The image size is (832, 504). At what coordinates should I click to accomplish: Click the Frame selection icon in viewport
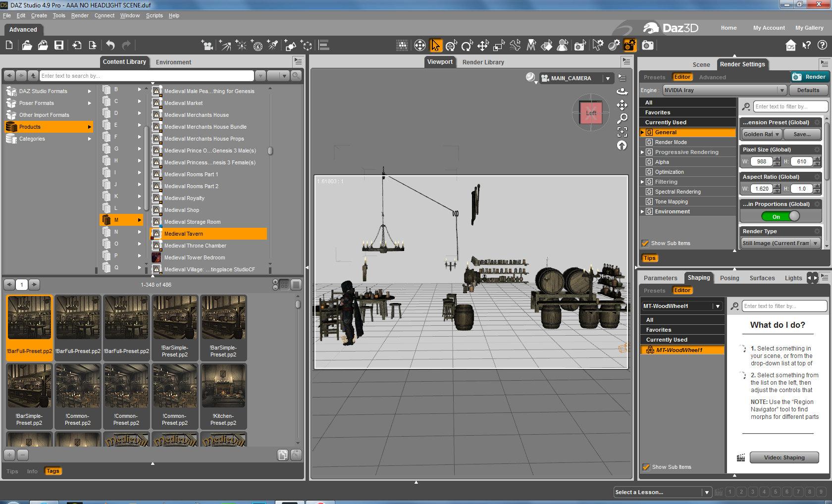click(622, 132)
